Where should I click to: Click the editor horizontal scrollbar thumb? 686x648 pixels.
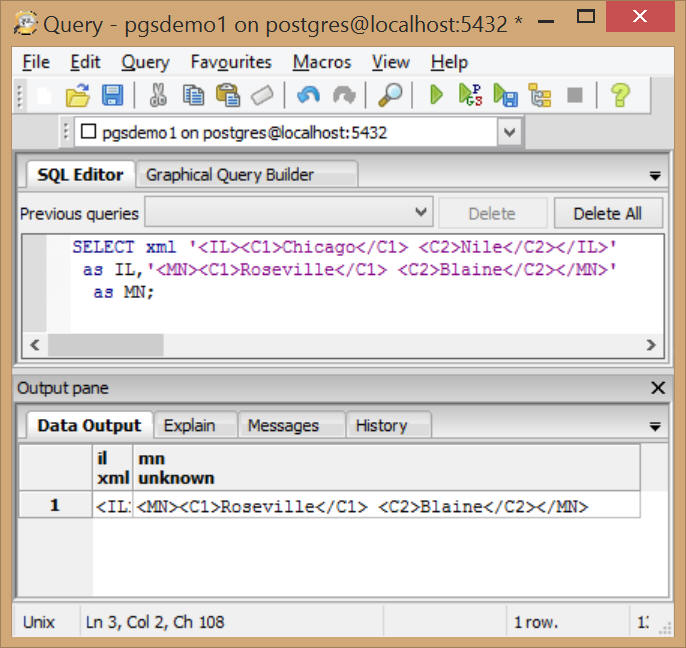(x=105, y=345)
